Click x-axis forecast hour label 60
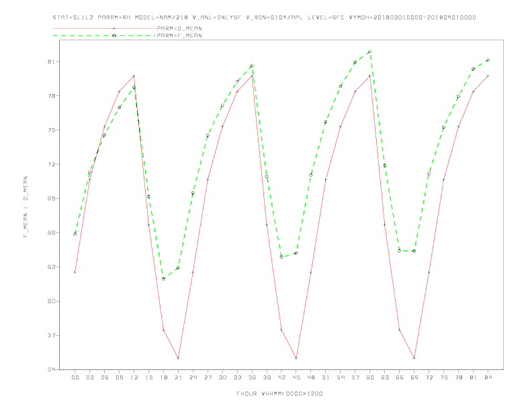 pos(370,377)
